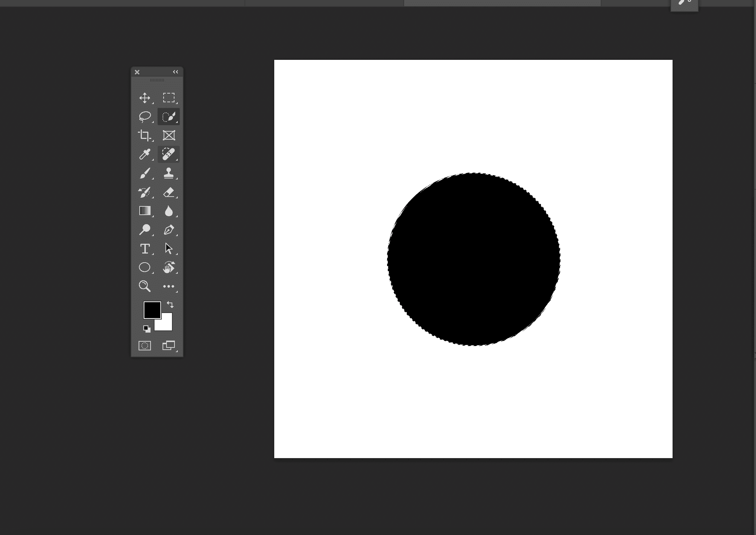Viewport: 756px width, 535px height.
Task: Select the Ellipse shape tool
Action: coord(145,267)
